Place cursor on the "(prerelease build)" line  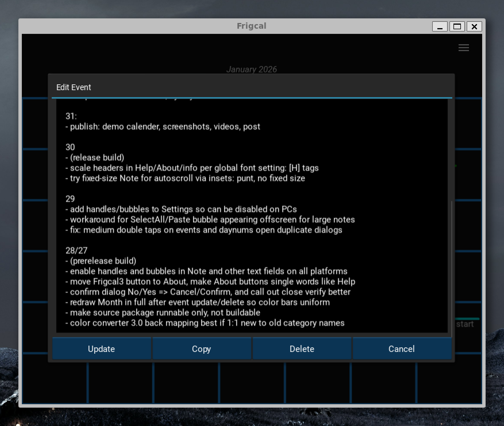[x=103, y=261]
